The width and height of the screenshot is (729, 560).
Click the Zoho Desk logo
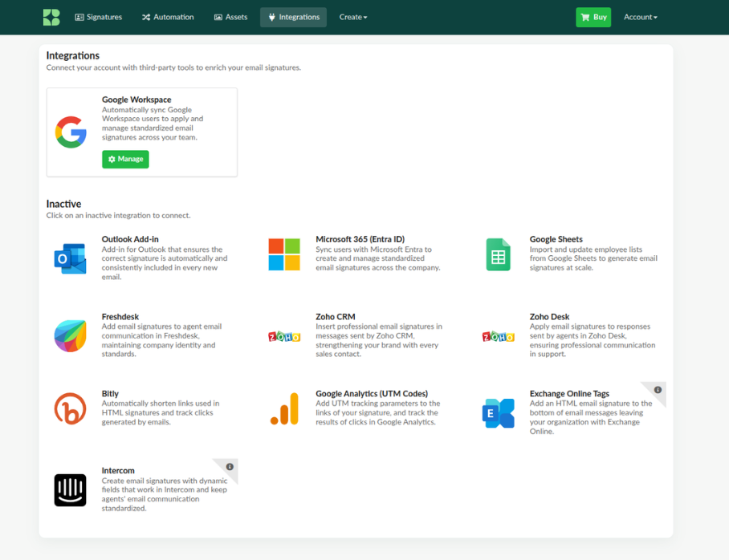(x=498, y=336)
